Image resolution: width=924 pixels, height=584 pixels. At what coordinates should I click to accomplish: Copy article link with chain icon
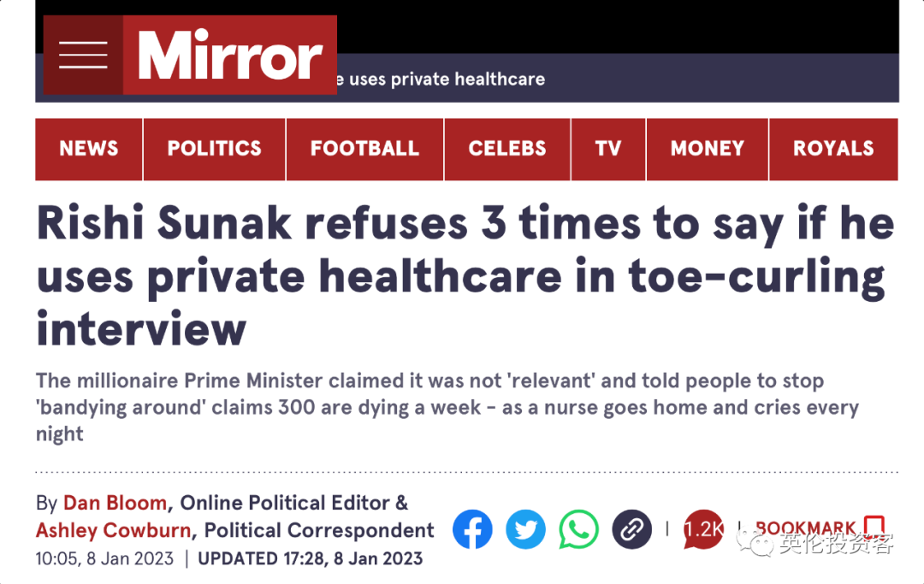631,529
